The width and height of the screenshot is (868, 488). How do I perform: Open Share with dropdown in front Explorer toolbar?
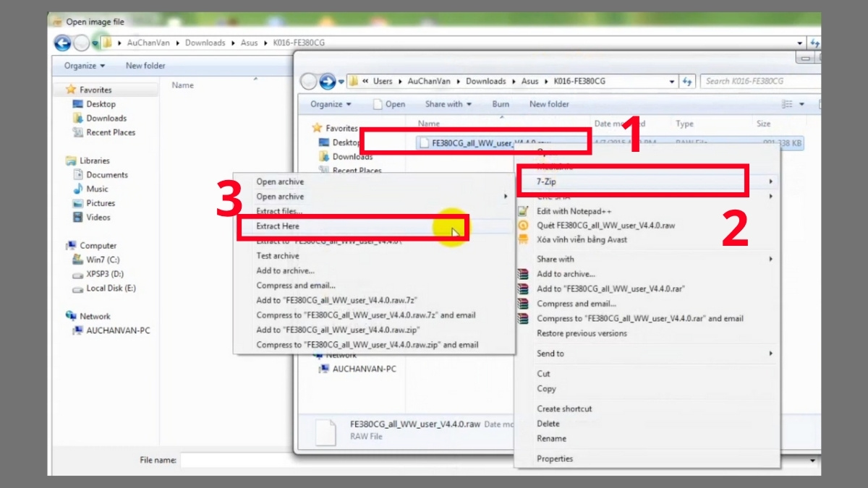(x=448, y=104)
